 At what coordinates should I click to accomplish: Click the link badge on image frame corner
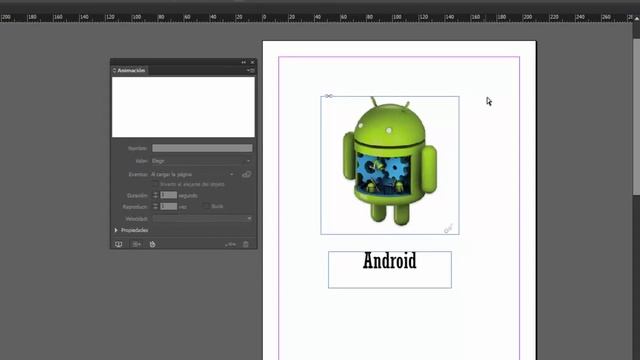(x=448, y=229)
